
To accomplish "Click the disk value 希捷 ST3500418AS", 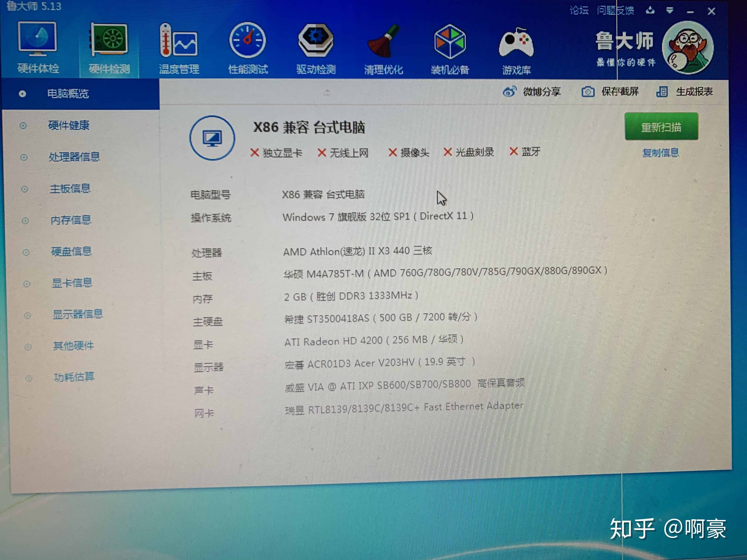I will (381, 318).
